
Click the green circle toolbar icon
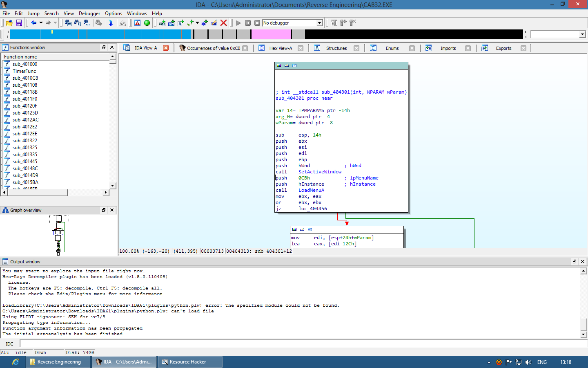147,23
